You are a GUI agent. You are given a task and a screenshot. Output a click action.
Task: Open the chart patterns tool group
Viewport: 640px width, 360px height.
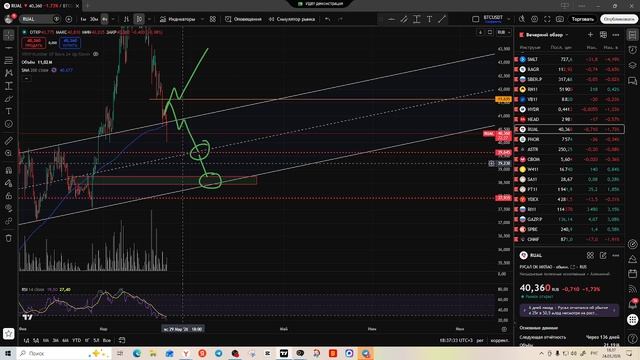9,73
